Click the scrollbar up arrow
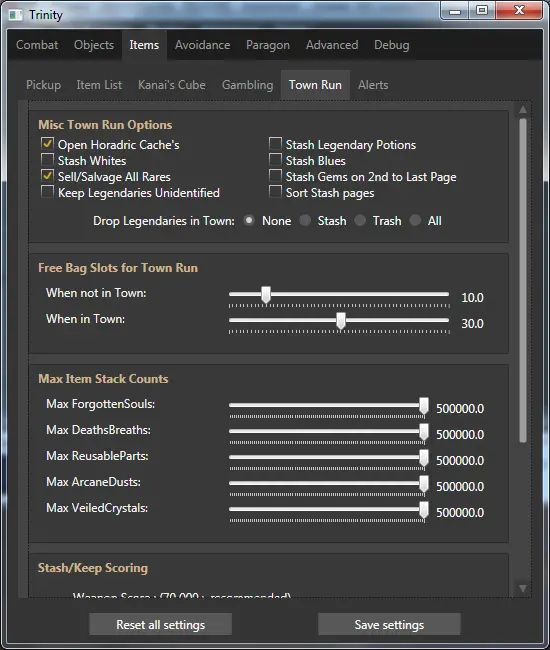Image resolution: width=550 pixels, height=650 pixels. pos(523,109)
